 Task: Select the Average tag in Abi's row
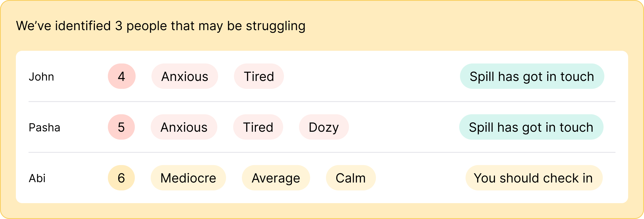[276, 178]
